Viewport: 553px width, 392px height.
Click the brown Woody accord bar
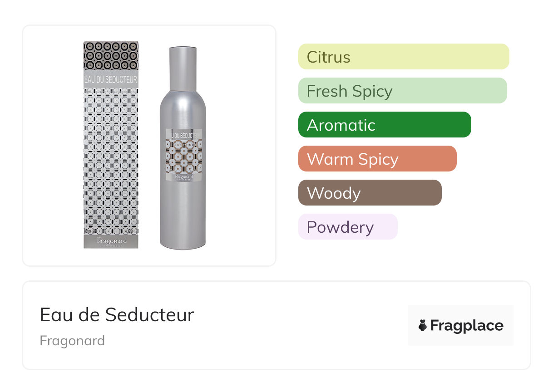pyautogui.click(x=370, y=193)
